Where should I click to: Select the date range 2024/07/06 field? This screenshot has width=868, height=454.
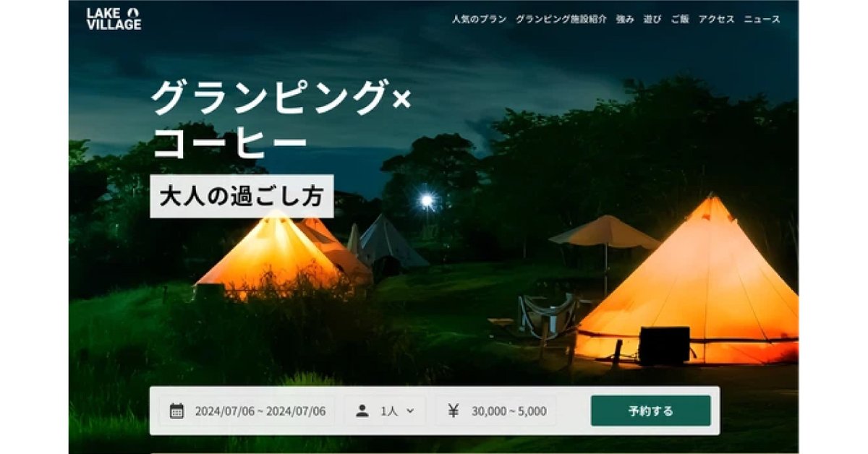[247, 411]
